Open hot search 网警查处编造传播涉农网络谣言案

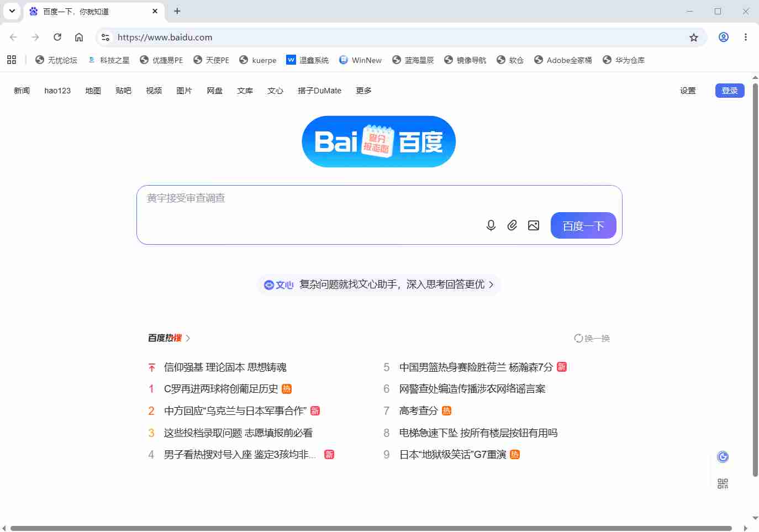[x=472, y=389]
